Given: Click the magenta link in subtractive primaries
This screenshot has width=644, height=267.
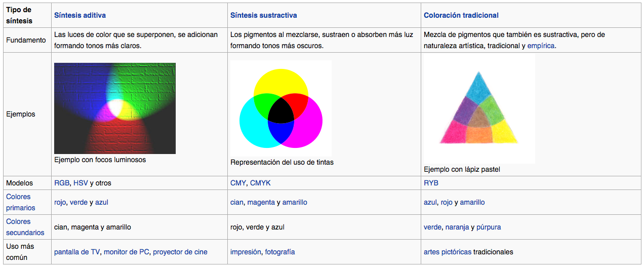Looking at the screenshot, I should [261, 202].
